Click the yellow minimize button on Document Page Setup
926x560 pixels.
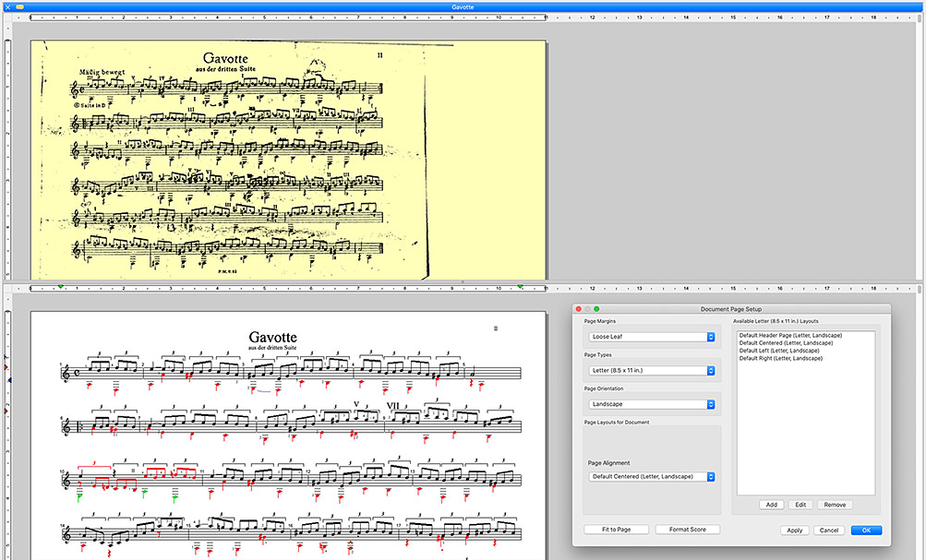pyautogui.click(x=587, y=309)
